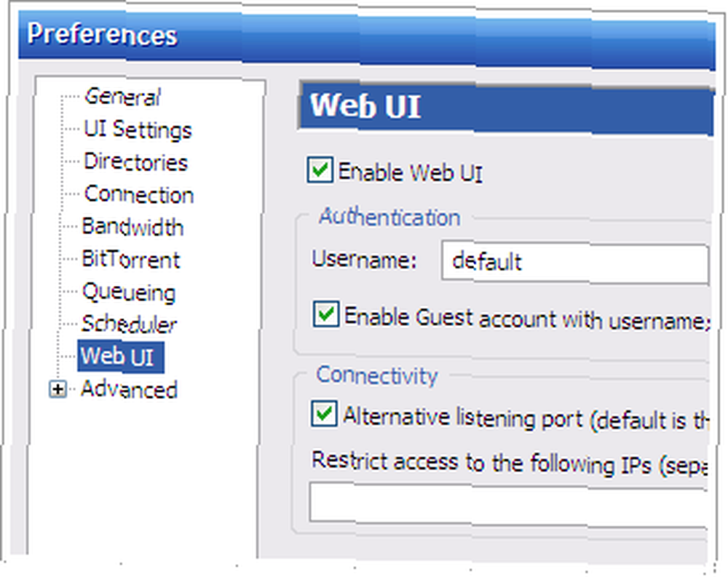
Task: Expand the Advanced tree node
Action: click(58, 389)
